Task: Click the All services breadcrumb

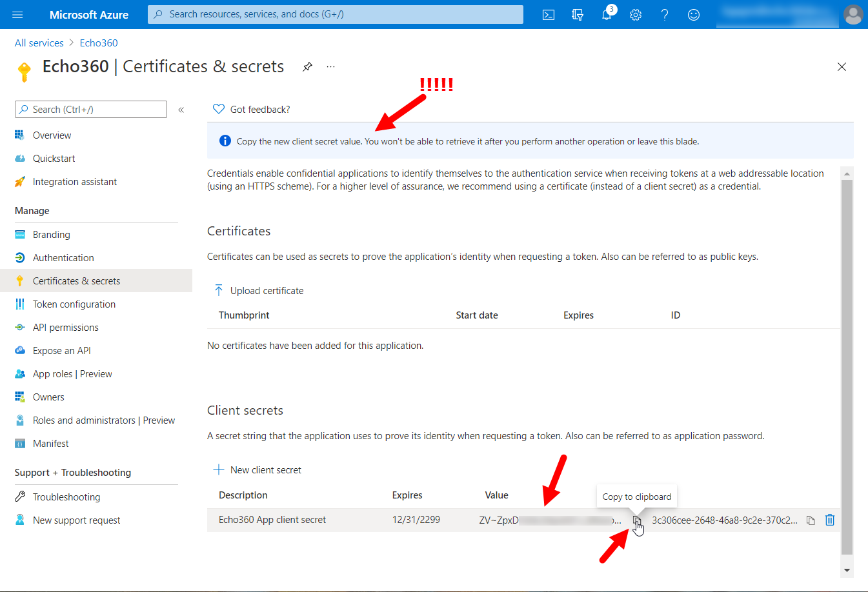Action: pyautogui.click(x=39, y=43)
